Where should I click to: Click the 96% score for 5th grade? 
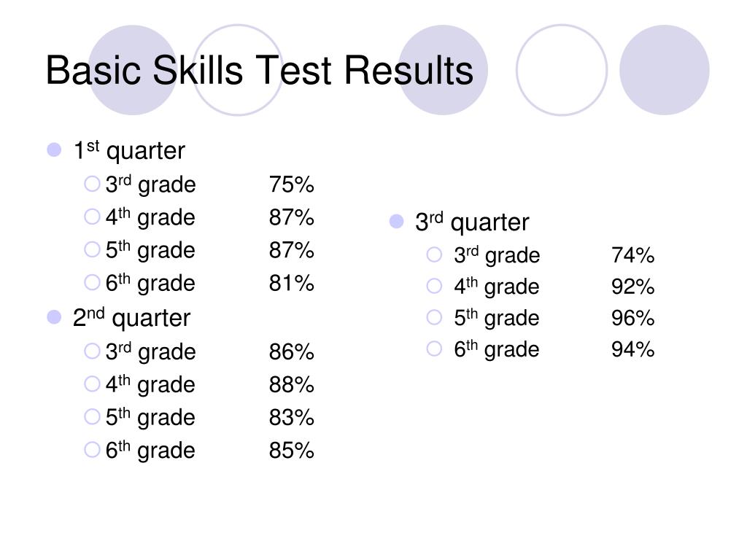633,318
